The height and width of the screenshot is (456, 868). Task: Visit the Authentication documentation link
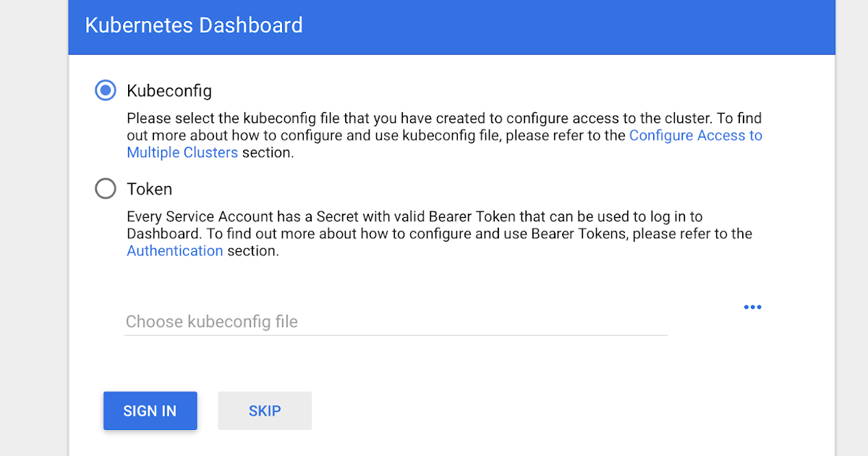click(174, 250)
